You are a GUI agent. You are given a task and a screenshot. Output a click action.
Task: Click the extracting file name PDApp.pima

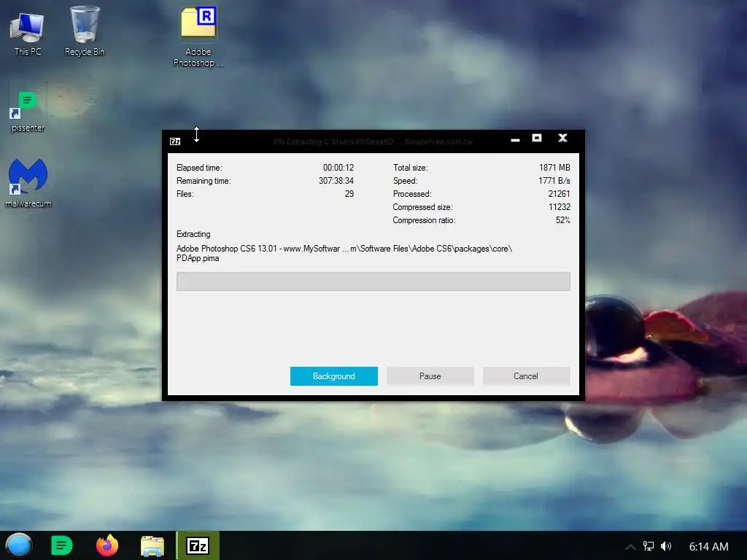click(198, 259)
